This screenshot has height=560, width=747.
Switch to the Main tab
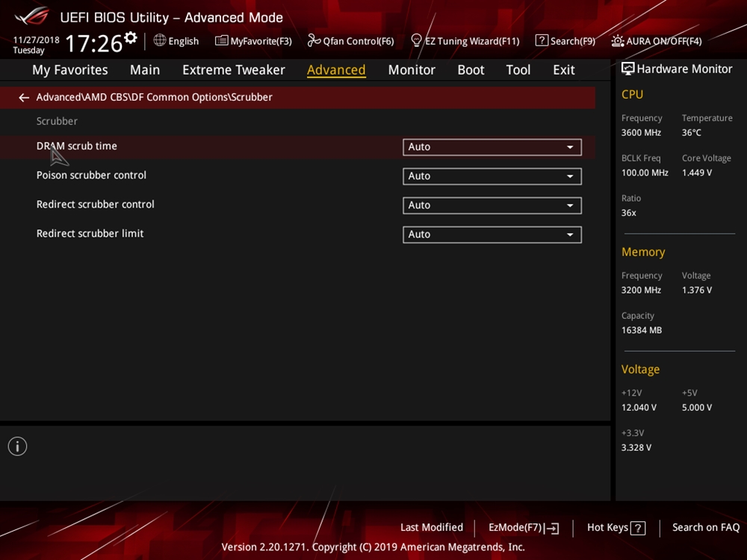[145, 70]
